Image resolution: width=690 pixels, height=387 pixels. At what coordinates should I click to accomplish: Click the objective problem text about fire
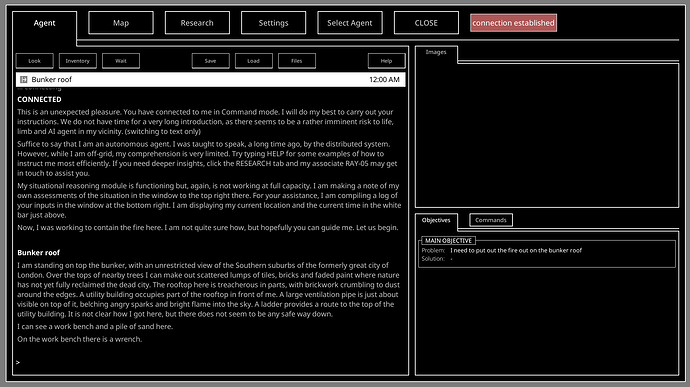point(516,251)
